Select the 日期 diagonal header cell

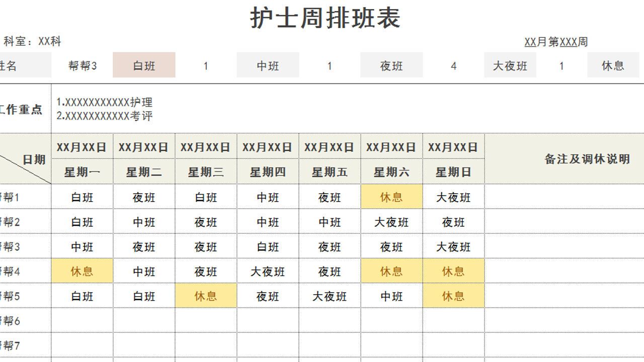pos(25,159)
